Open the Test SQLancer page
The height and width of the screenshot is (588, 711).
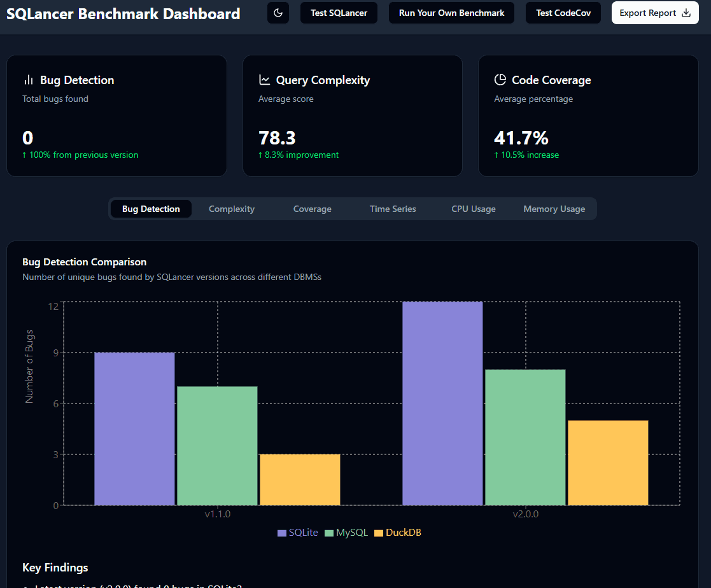click(x=339, y=13)
